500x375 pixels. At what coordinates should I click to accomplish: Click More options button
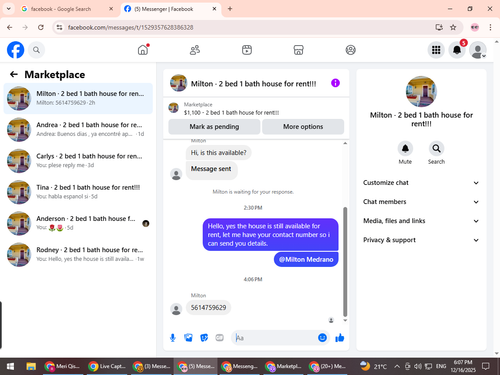click(x=303, y=127)
